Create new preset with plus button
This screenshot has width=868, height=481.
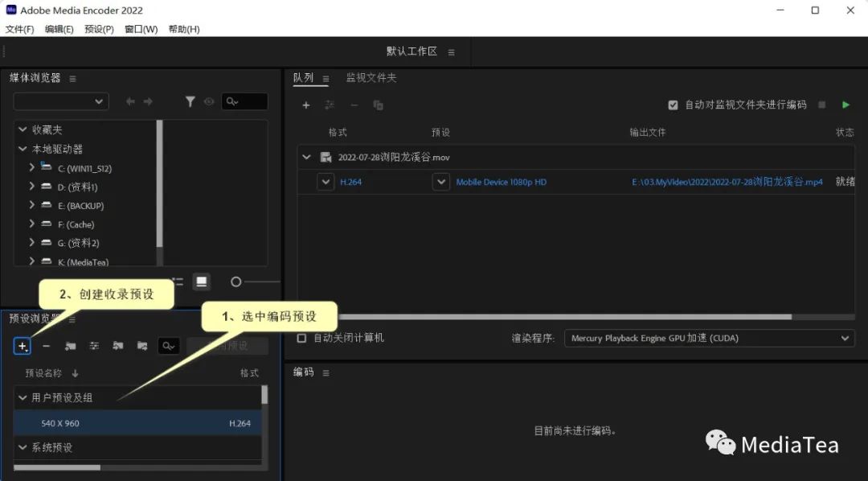[x=23, y=347]
